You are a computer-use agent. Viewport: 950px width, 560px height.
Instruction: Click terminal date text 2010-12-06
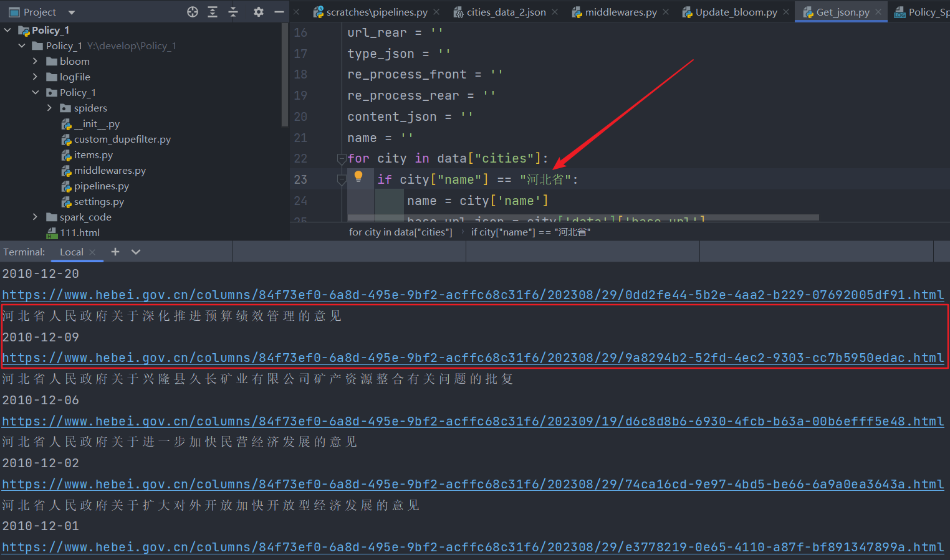(x=41, y=401)
